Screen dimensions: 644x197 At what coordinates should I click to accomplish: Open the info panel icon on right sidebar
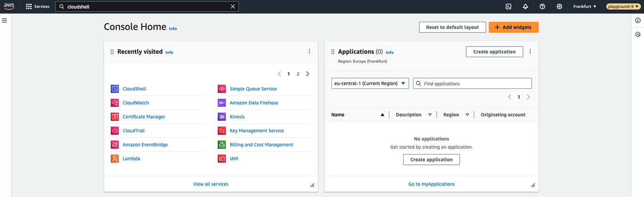coord(638,20)
